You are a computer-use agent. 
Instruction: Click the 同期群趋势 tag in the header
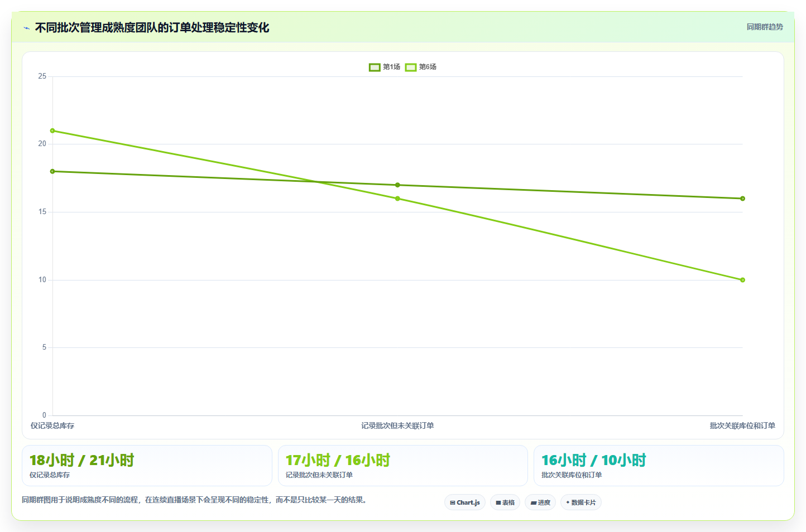tap(765, 27)
